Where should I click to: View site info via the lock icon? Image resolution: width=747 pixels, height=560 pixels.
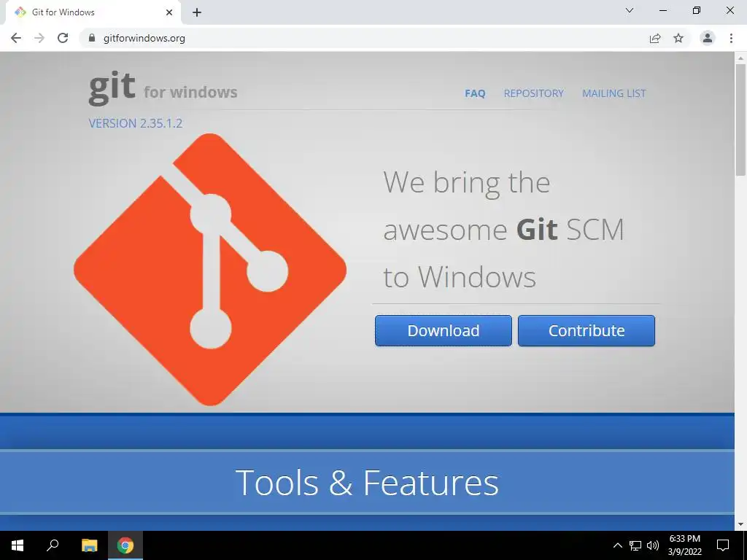pos(92,38)
